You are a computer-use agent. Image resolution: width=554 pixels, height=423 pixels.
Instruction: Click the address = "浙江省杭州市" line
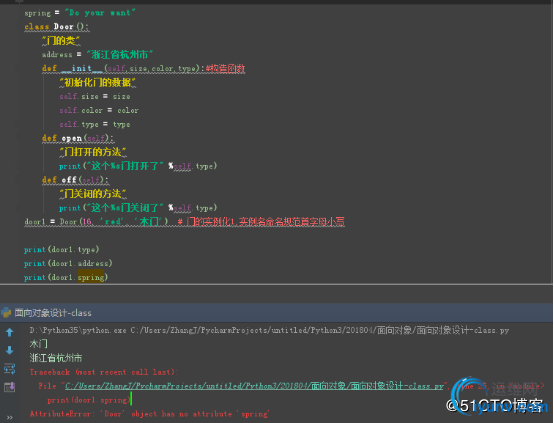[97, 54]
